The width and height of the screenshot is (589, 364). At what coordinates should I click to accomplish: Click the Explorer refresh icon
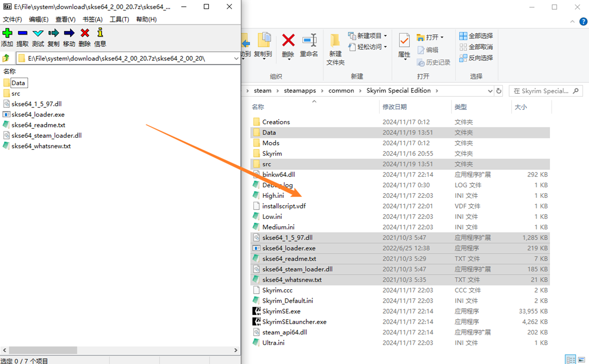point(499,91)
